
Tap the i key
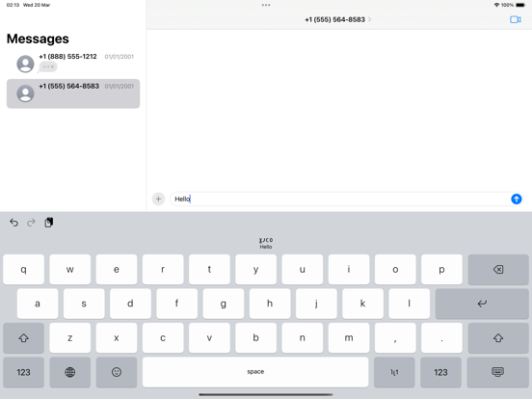pyautogui.click(x=349, y=270)
